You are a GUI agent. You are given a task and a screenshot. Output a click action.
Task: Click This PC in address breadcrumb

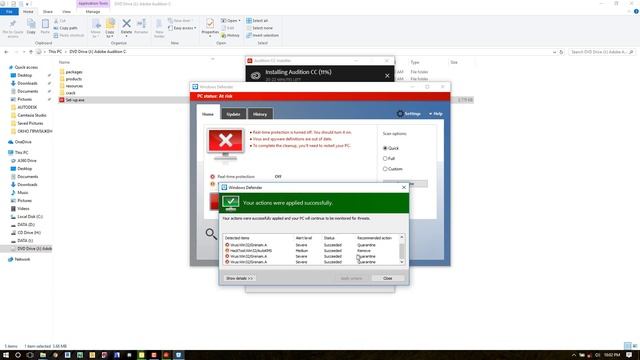tap(55, 52)
